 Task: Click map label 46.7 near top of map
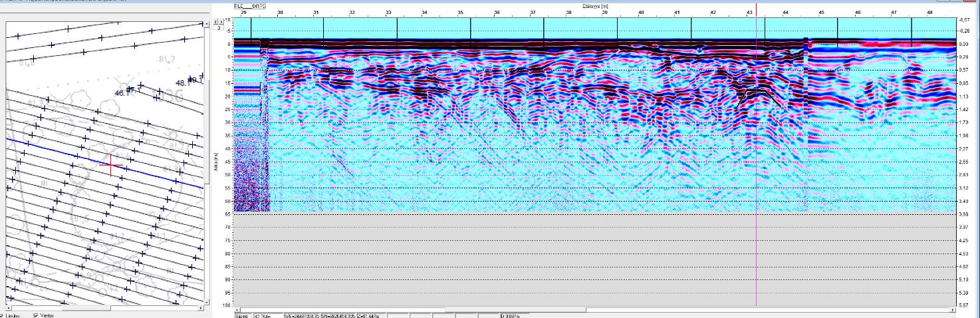tap(123, 92)
